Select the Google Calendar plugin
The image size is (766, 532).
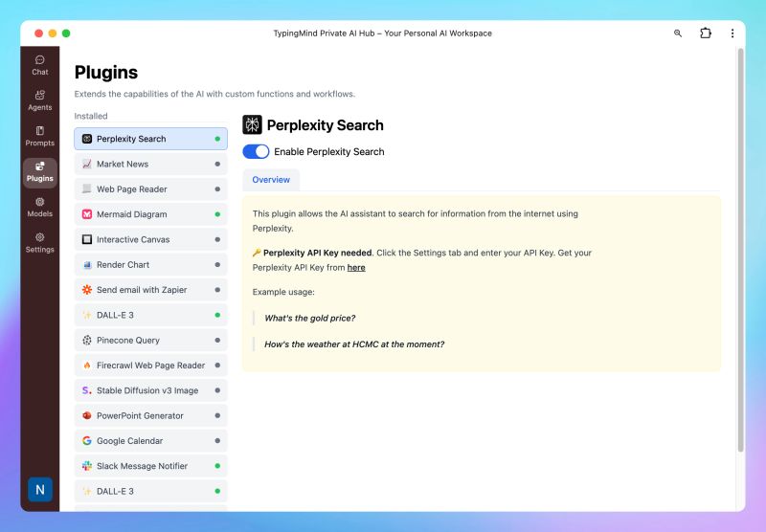pyautogui.click(x=151, y=441)
